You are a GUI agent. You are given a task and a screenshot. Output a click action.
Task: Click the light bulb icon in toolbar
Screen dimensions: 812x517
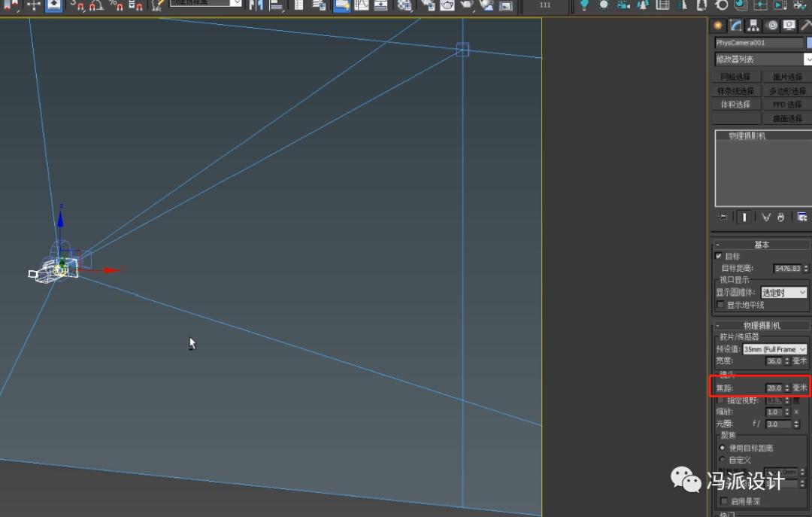[x=584, y=5]
